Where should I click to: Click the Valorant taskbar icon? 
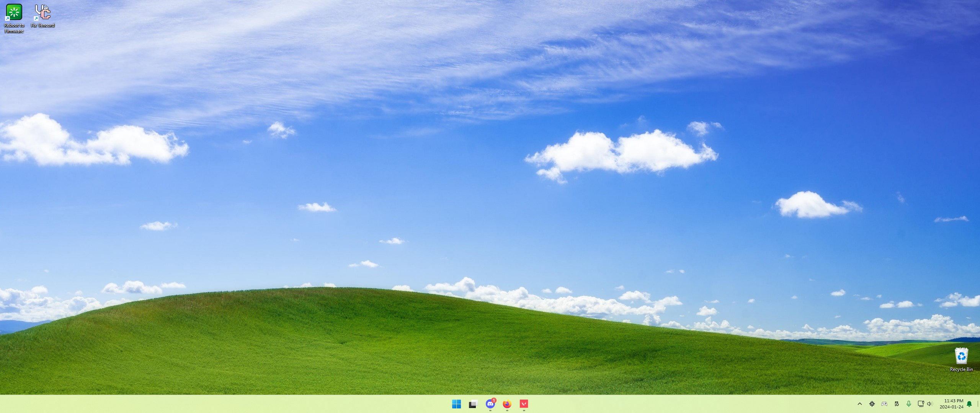pyautogui.click(x=524, y=404)
